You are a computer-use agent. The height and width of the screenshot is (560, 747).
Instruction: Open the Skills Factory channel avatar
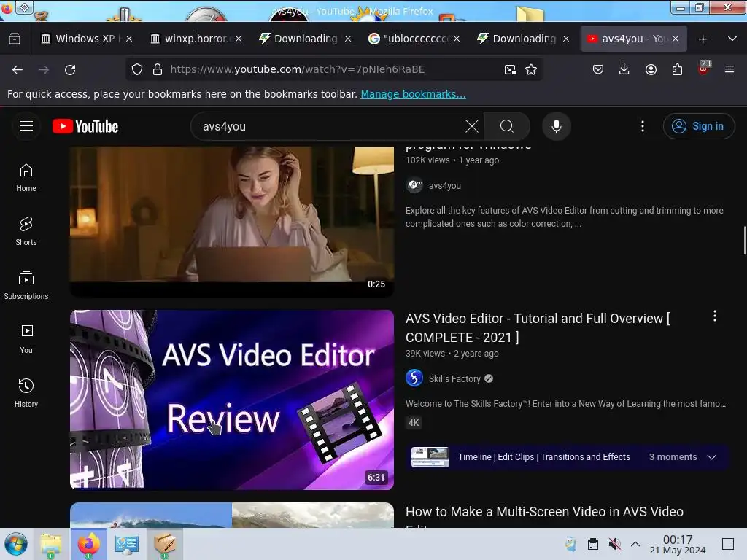coord(414,378)
